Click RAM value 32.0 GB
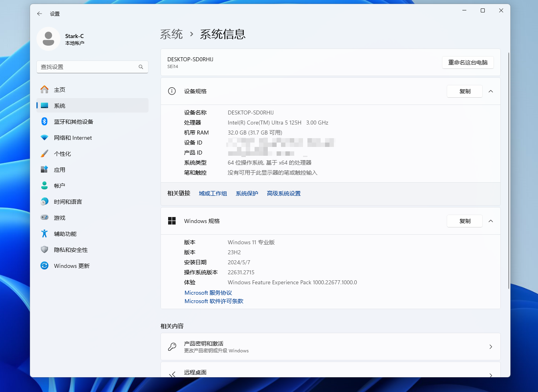Screen dimensions: 538x392 tap(255, 133)
